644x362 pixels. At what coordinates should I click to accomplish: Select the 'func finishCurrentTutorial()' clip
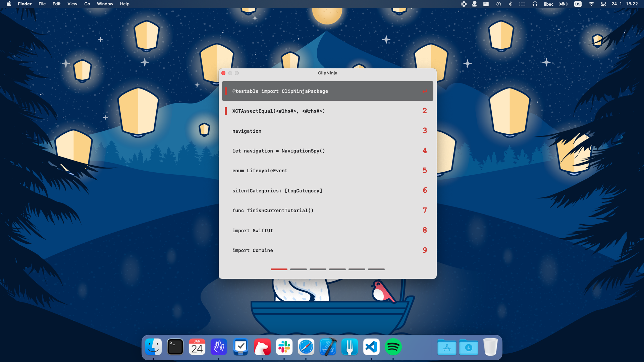(x=328, y=210)
